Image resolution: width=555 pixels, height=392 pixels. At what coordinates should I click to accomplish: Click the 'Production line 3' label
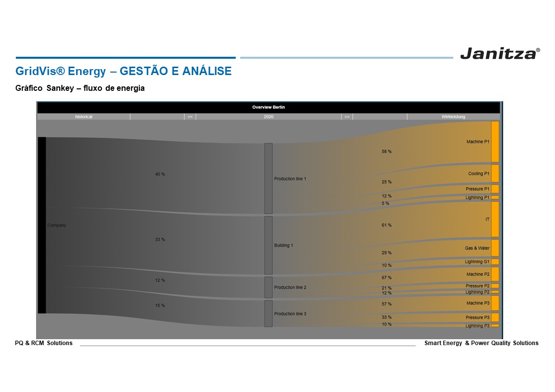point(290,314)
